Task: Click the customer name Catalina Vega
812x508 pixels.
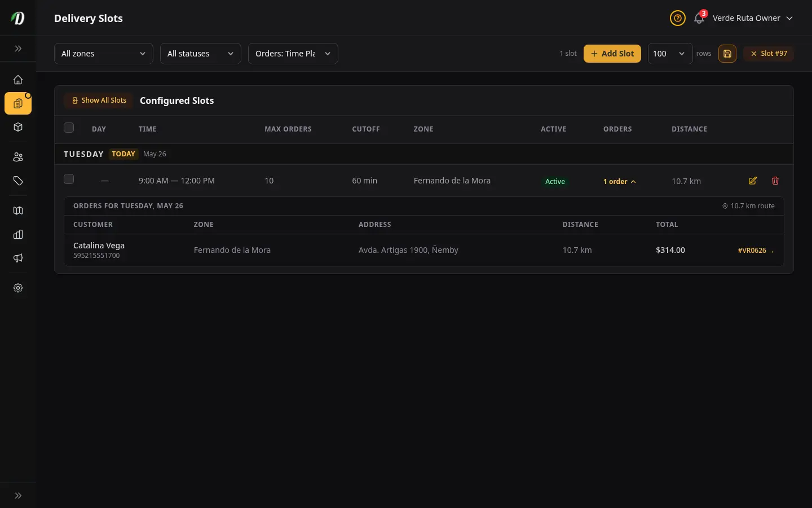Action: [99, 246]
